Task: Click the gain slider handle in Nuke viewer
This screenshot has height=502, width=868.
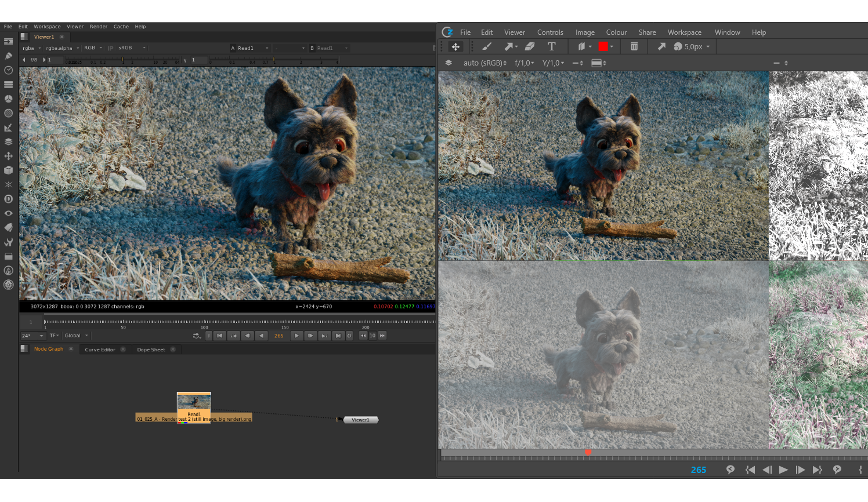Action: (122, 60)
